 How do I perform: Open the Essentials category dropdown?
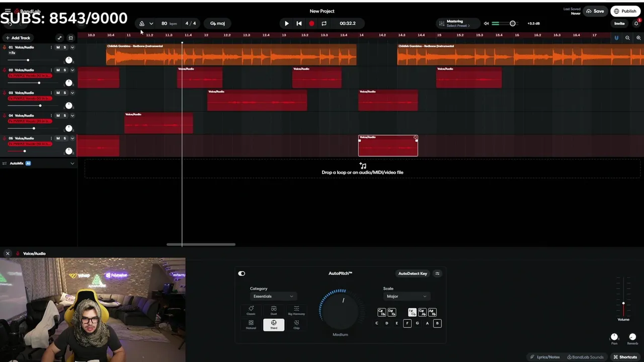273,296
